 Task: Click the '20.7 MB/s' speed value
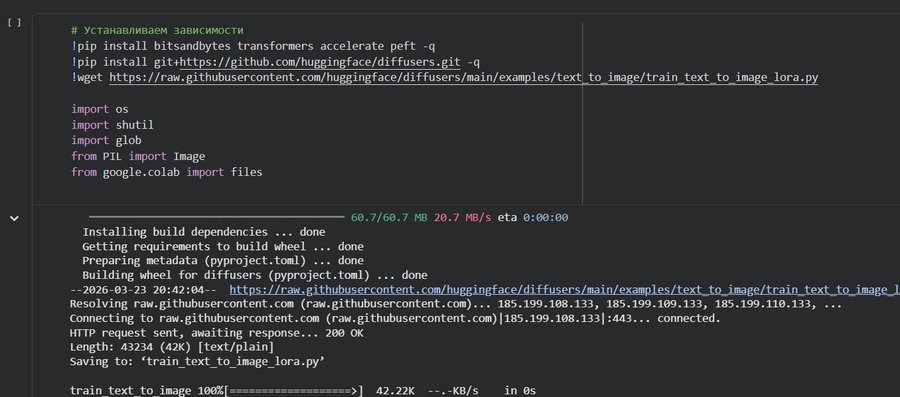click(x=462, y=217)
